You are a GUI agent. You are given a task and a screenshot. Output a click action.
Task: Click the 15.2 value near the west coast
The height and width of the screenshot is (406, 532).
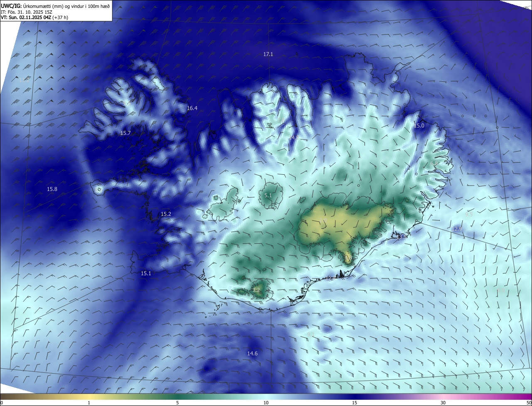click(x=166, y=214)
